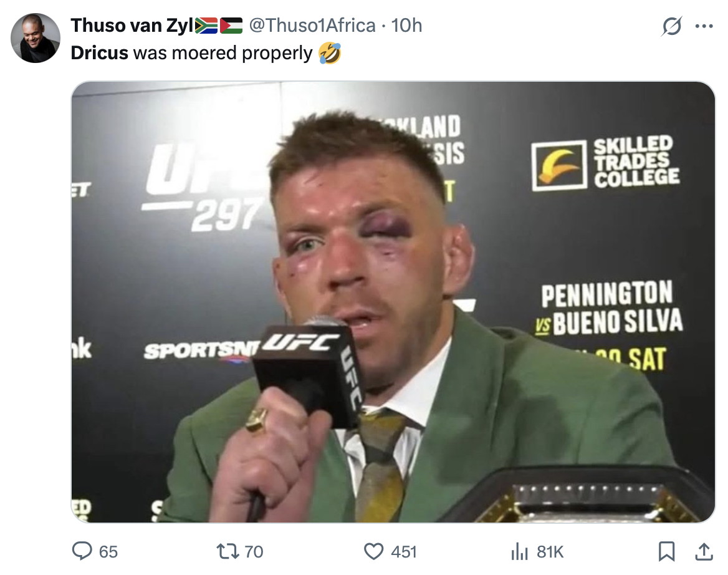
Task: Click the retweet arrows icon
Action: (228, 551)
